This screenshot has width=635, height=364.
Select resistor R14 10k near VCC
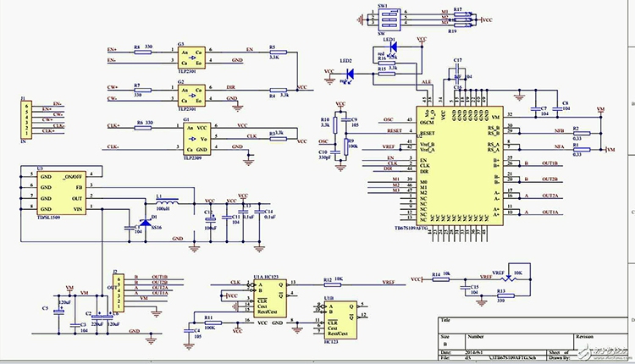(441, 279)
